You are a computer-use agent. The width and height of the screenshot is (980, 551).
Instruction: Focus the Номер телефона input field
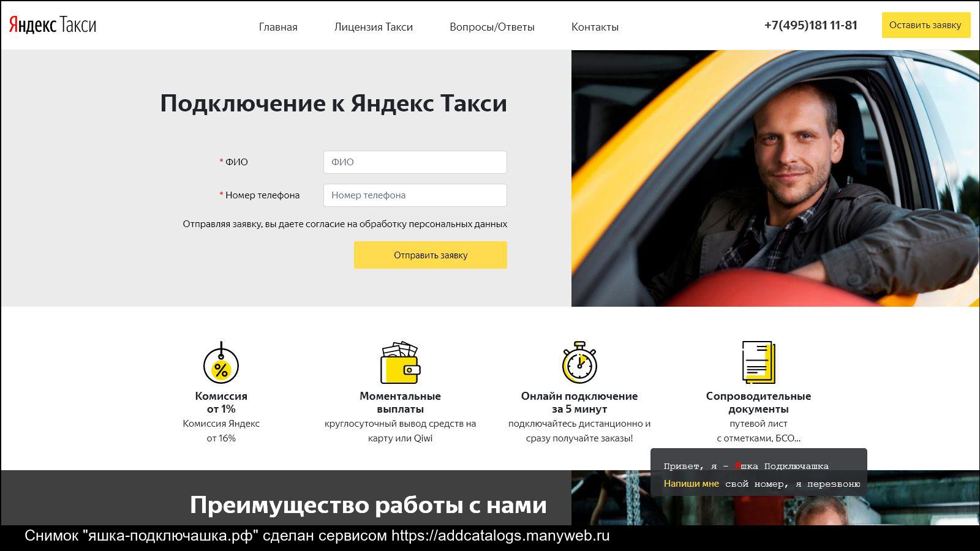(x=415, y=195)
